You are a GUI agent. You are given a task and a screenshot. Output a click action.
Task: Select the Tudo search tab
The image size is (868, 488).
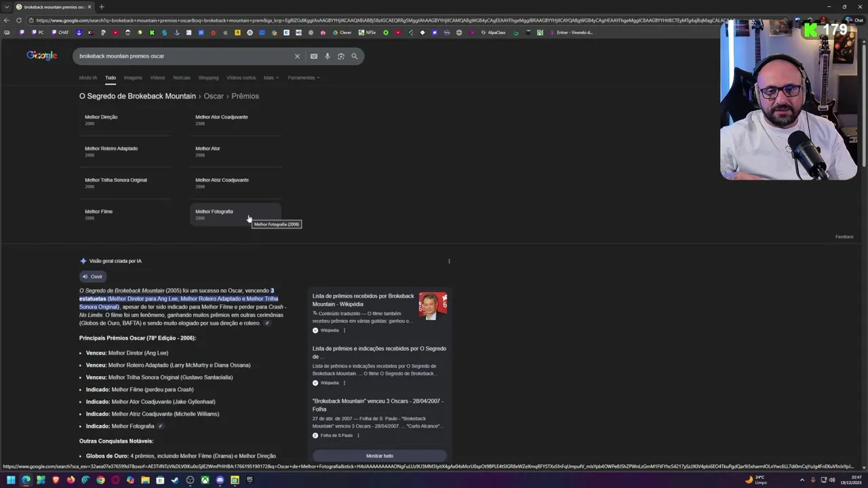point(111,77)
